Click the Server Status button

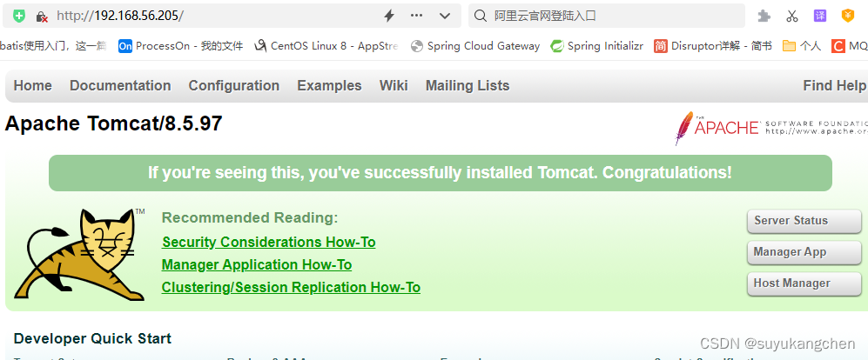click(x=804, y=221)
